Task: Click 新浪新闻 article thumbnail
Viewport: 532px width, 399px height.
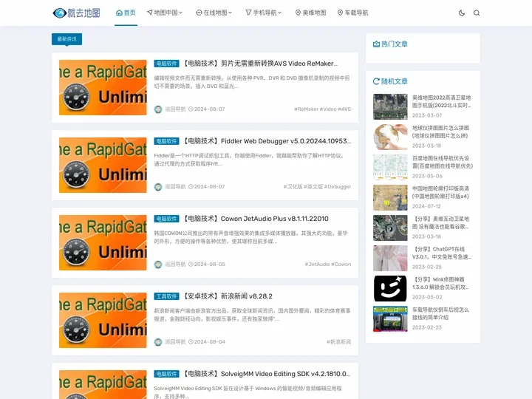Action: [103, 320]
